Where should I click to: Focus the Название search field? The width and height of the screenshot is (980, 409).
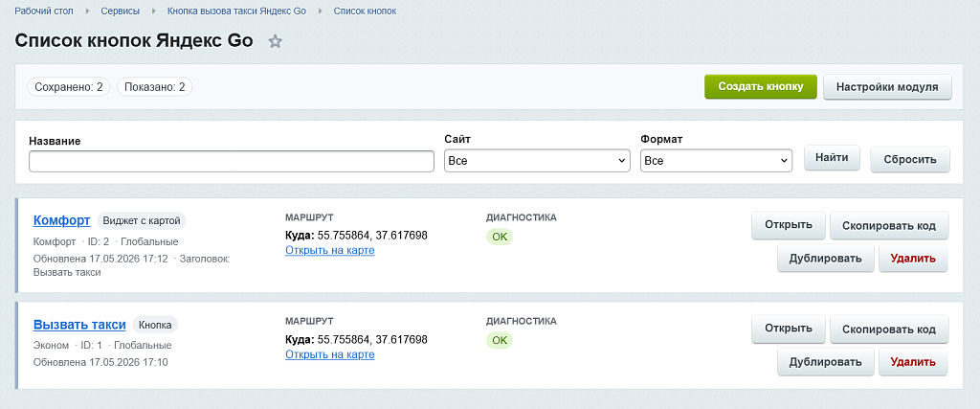tap(232, 161)
